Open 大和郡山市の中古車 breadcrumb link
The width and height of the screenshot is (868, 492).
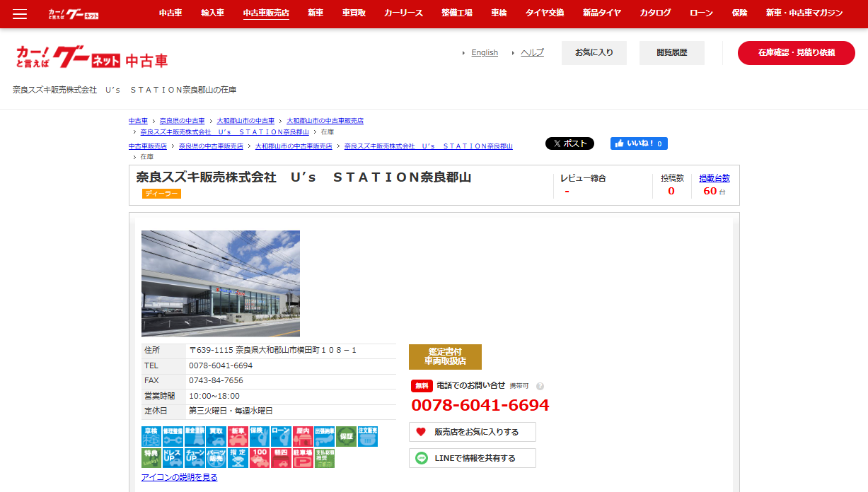pyautogui.click(x=245, y=121)
